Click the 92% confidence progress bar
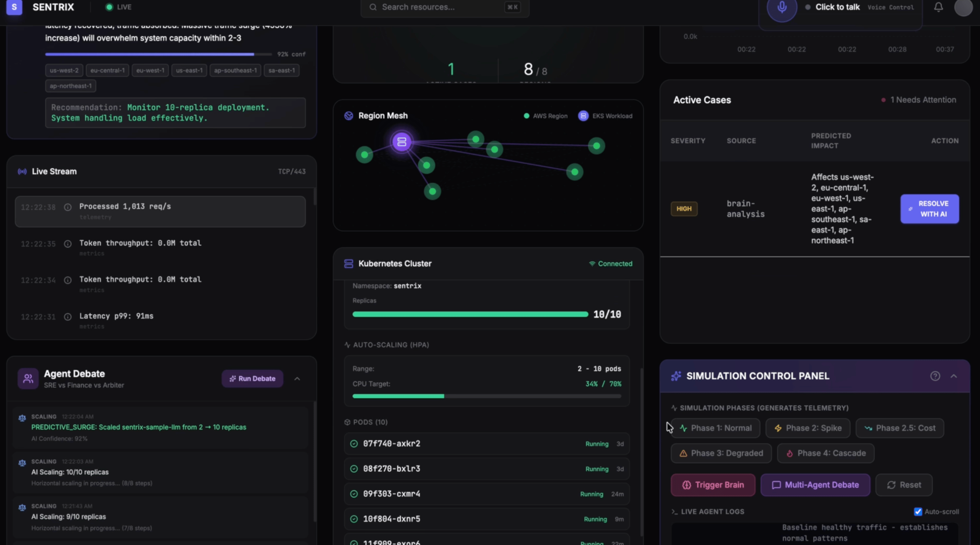This screenshot has height=545, width=980. [158, 54]
